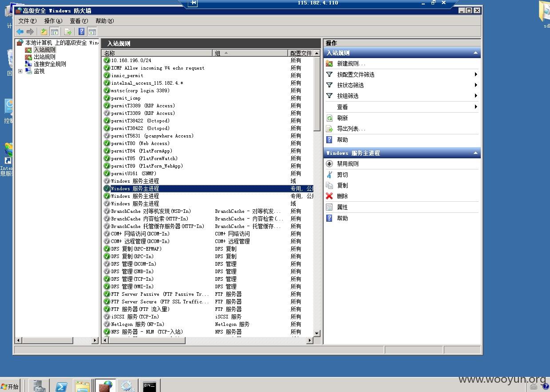This screenshot has width=550, height=392.
Task: Click the rules list horizontal scrollbar right arrow
Action: point(310,341)
